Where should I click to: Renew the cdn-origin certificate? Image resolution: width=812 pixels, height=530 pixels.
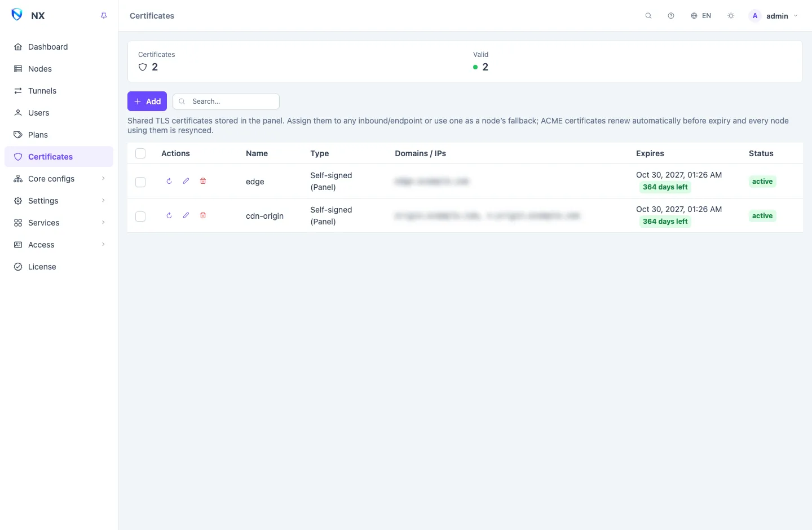[x=169, y=215]
